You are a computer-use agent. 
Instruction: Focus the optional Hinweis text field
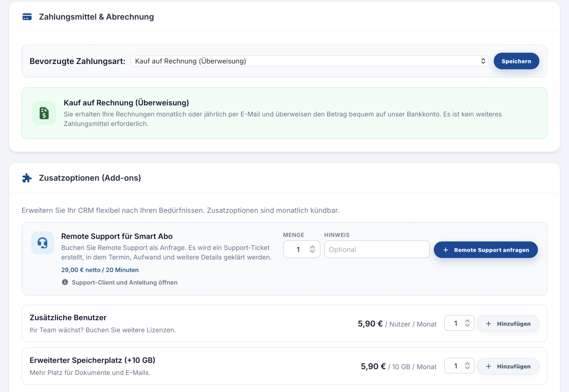[x=377, y=249]
